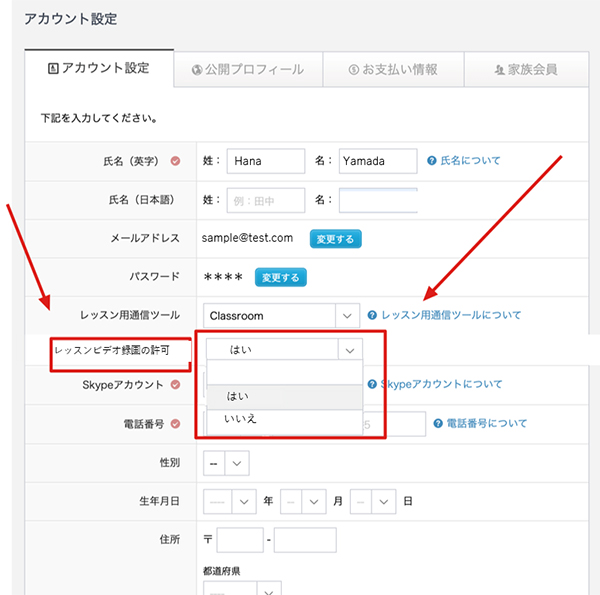Click the 名 field containing Yamada
The image size is (600, 595).
point(377,161)
